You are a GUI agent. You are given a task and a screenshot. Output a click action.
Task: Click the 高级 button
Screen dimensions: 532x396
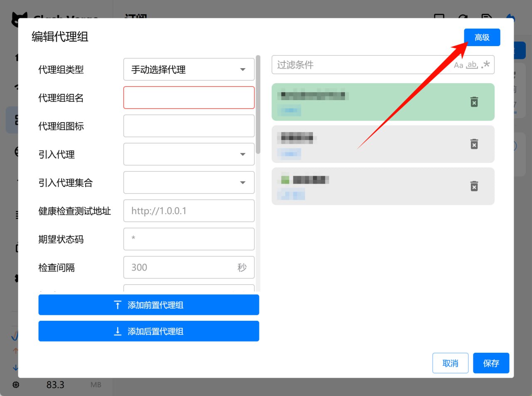482,37
